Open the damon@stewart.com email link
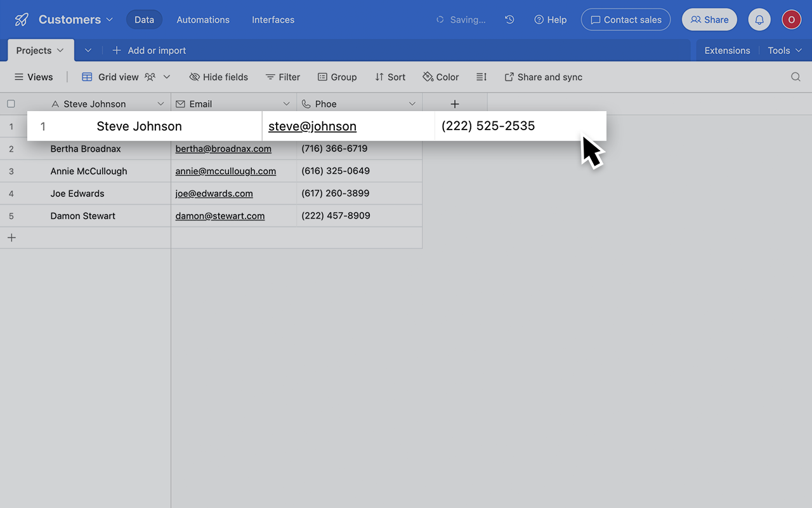The height and width of the screenshot is (508, 812). (x=219, y=215)
